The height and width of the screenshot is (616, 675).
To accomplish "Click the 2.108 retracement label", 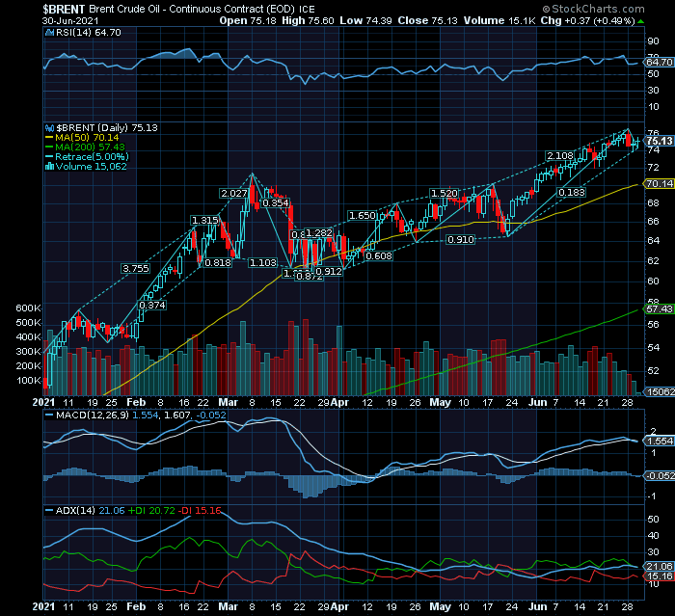I will 559,156.
